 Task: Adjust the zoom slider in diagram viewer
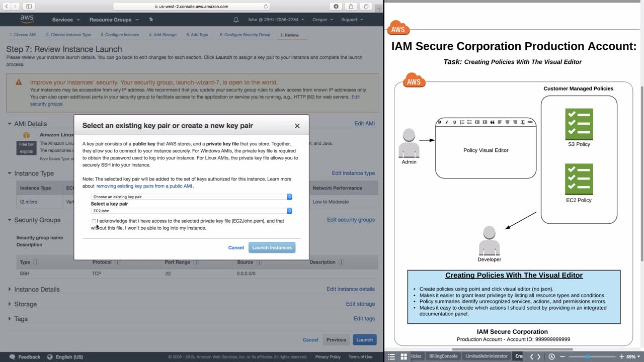[587, 356]
